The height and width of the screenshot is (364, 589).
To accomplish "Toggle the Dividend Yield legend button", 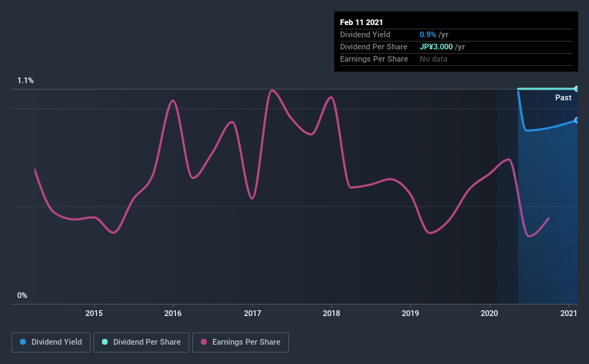I will [51, 343].
